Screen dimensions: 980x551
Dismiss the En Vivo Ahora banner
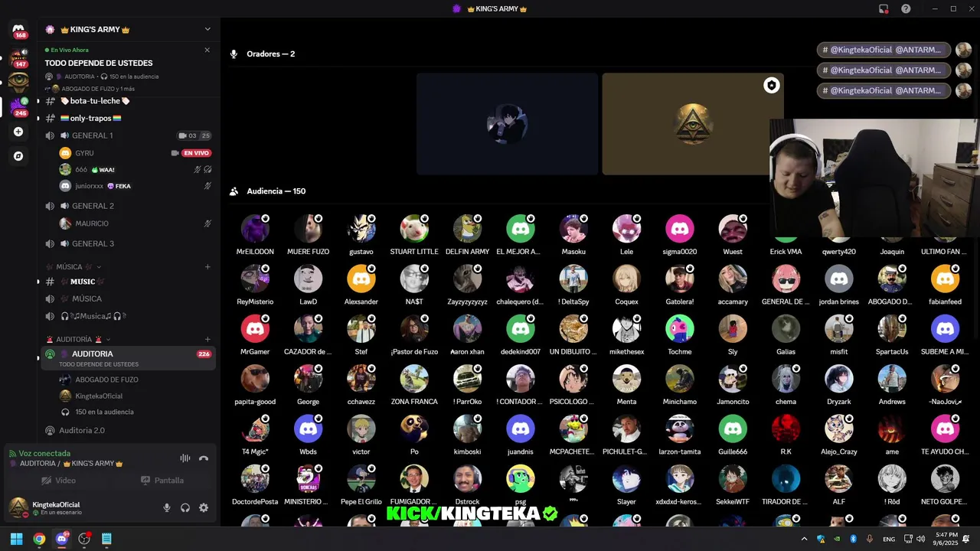click(x=207, y=50)
